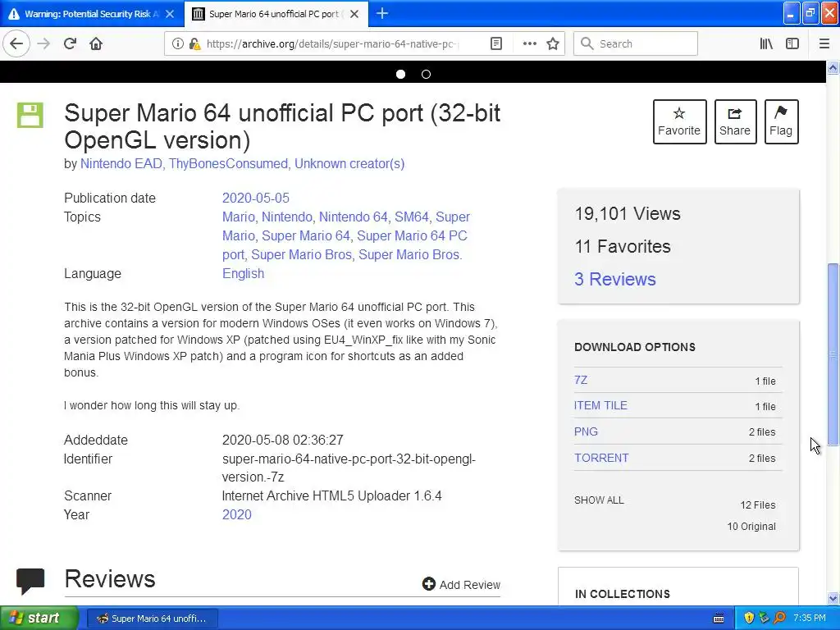Select the Super Mario 64 unofficial PC port tab
The width and height of the screenshot is (840, 630).
pos(276,14)
